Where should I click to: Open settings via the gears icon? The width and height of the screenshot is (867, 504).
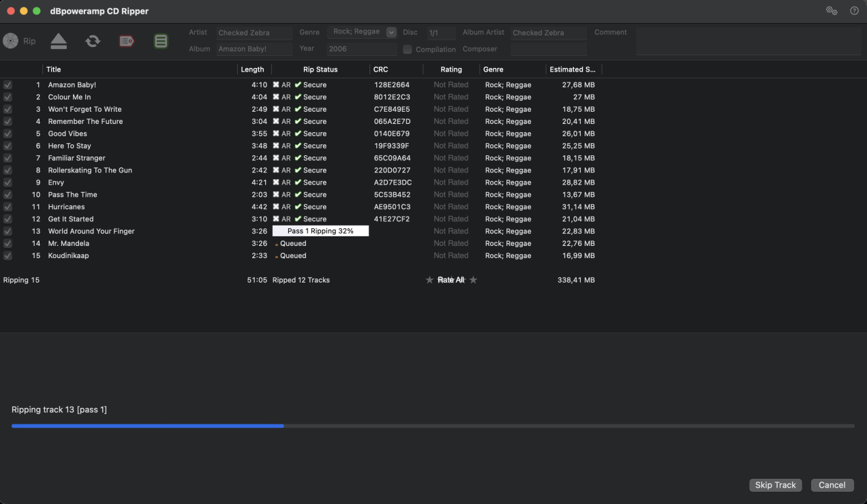[x=832, y=11]
